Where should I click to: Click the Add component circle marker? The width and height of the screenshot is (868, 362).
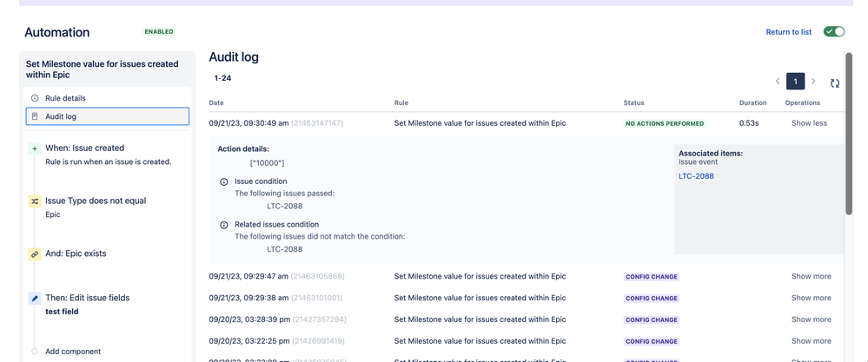pos(35,352)
